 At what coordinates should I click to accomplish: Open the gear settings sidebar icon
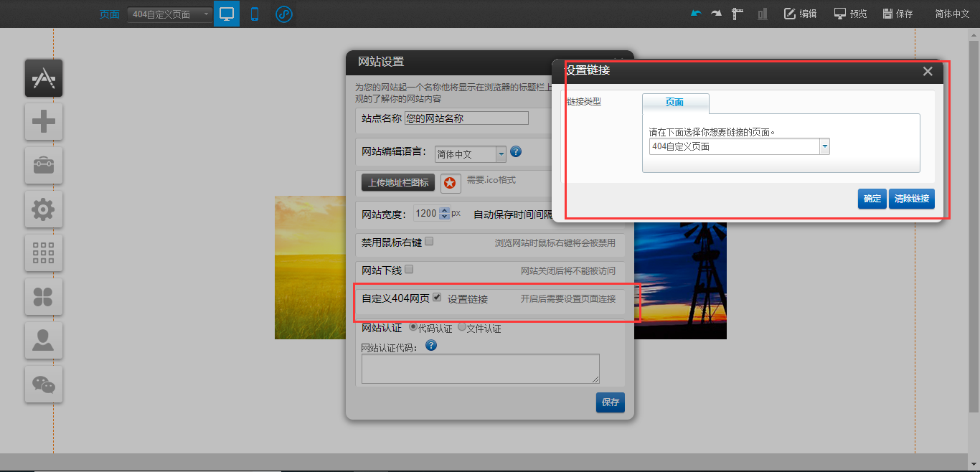click(x=44, y=209)
